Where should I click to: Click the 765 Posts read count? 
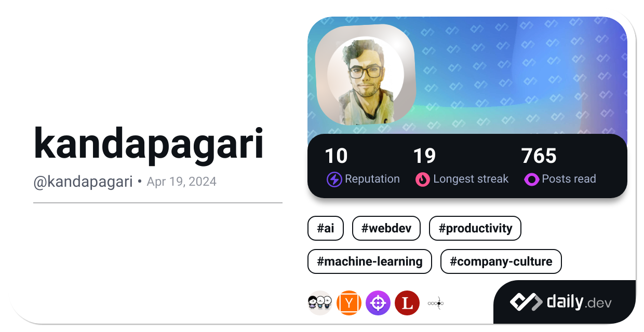pyautogui.click(x=539, y=156)
